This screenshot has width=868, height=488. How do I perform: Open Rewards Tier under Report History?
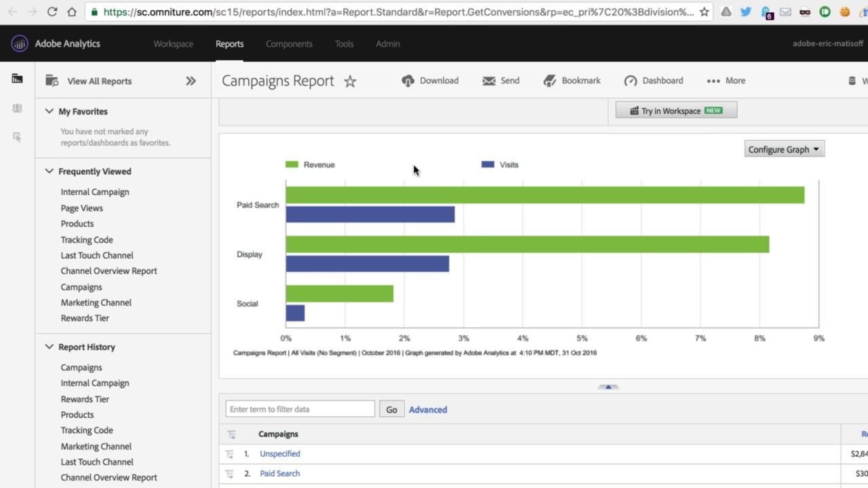pyautogui.click(x=85, y=399)
